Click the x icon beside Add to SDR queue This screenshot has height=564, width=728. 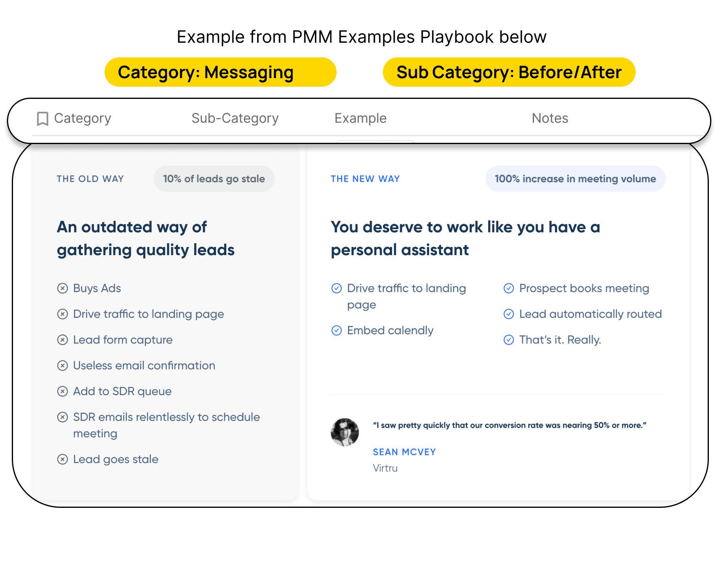click(x=62, y=391)
